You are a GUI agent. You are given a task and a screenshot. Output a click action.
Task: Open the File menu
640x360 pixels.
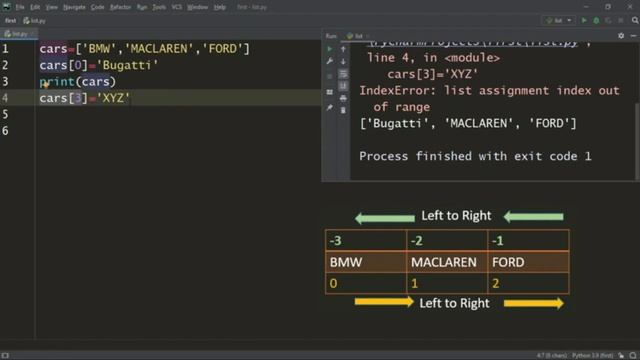click(x=20, y=7)
